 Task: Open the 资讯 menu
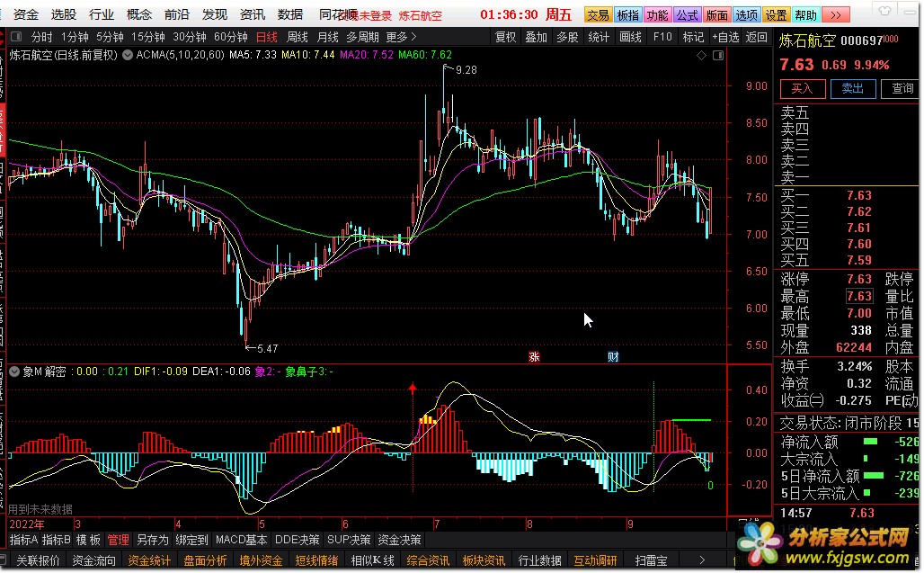click(253, 14)
